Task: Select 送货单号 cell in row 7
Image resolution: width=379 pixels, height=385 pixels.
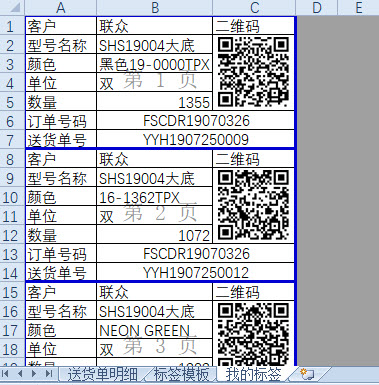Action: (61, 140)
